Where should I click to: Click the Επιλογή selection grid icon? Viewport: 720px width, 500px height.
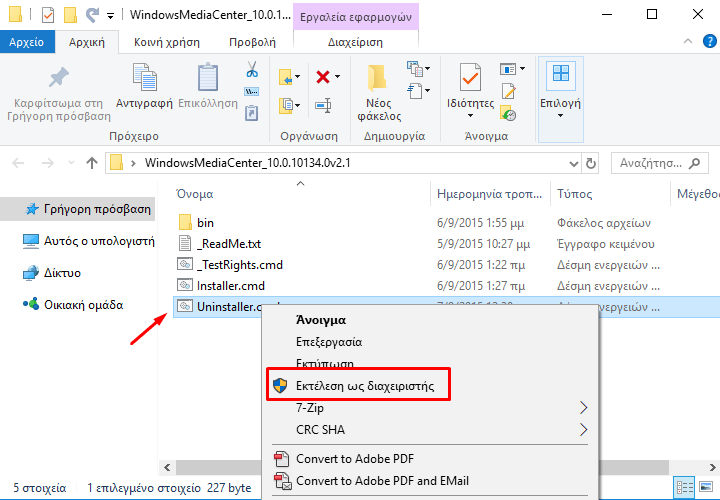[x=561, y=75]
